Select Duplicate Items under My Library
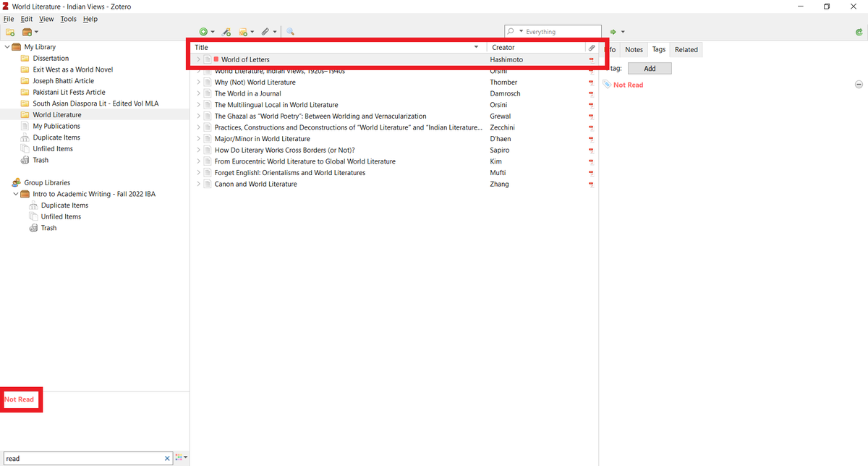 click(56, 137)
